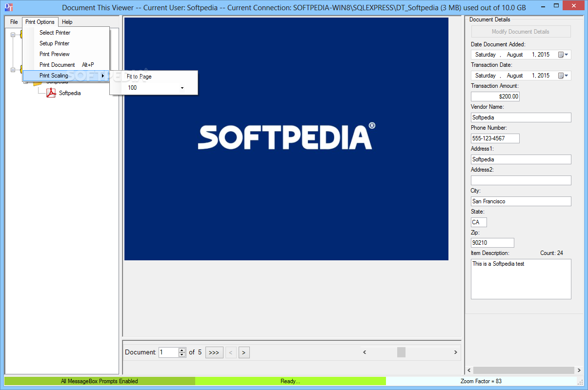Click Saturday in the Transaction Date field
This screenshot has height=390, width=588.
[x=486, y=76]
